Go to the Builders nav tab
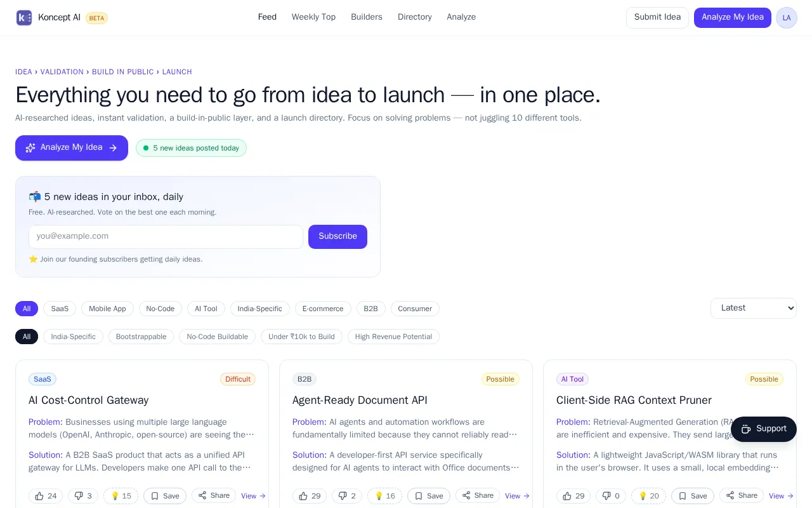Viewport: 812px width, 508px height. pyautogui.click(x=367, y=17)
